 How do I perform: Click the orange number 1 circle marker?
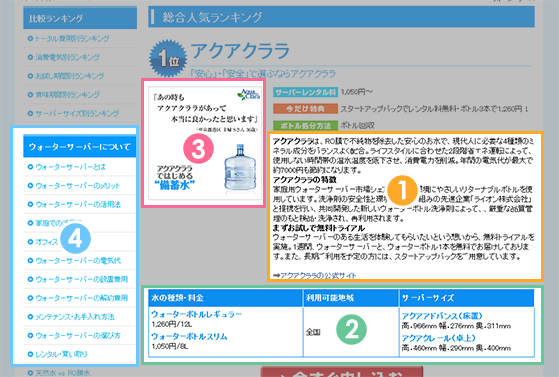402,190
